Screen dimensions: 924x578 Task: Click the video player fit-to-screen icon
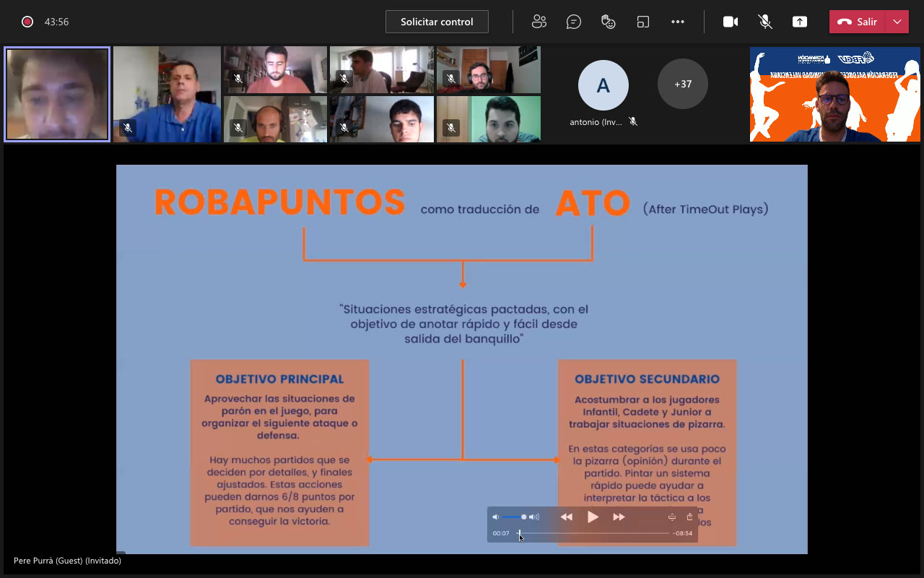(x=671, y=517)
